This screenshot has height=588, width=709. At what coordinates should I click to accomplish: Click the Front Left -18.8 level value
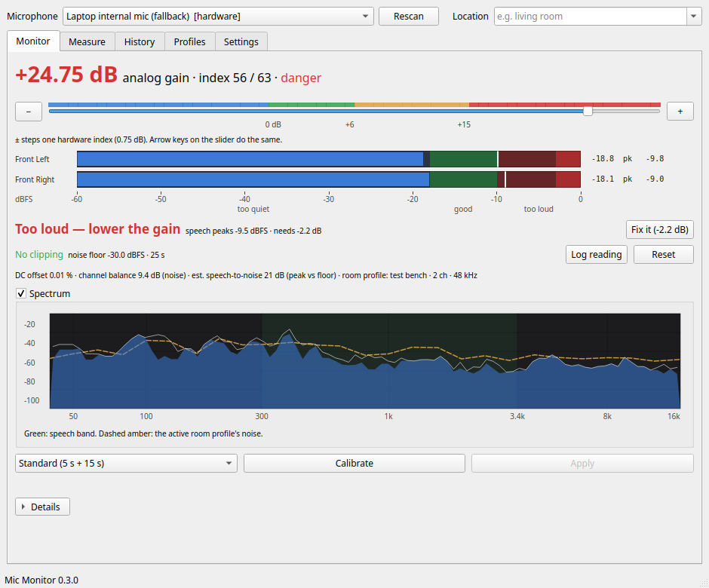click(x=603, y=158)
